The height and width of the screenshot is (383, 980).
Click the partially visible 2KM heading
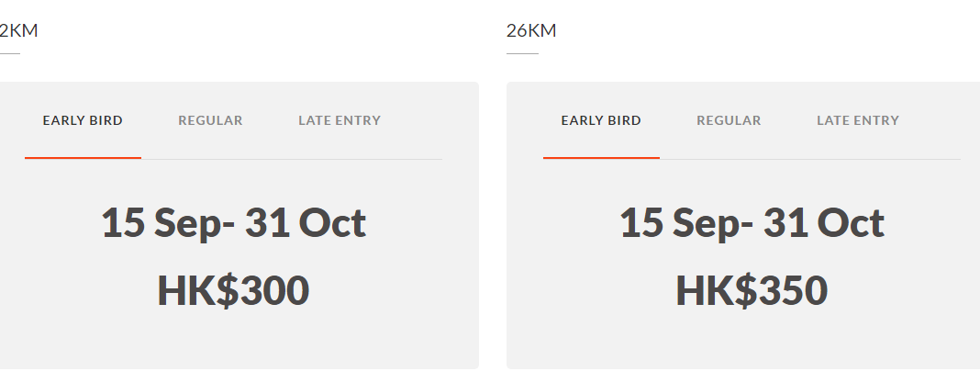click(x=18, y=31)
